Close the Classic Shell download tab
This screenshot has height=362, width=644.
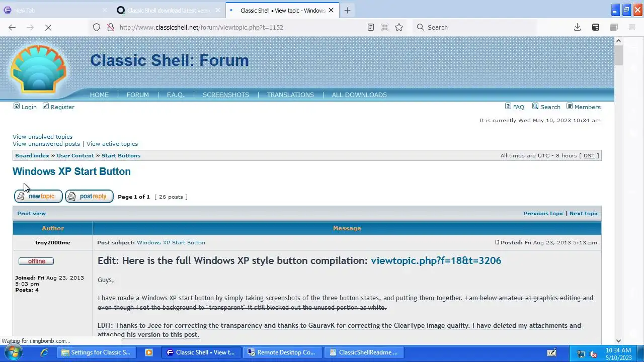218,10
